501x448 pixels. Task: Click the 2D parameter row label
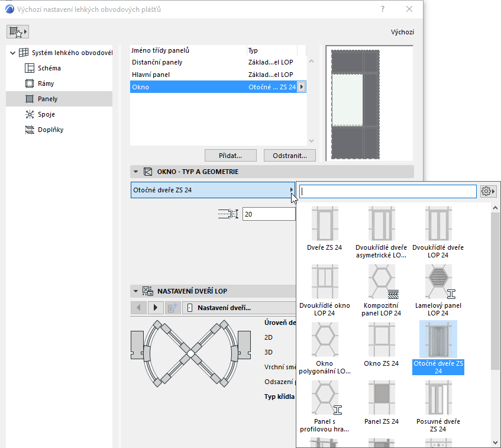[269, 337]
